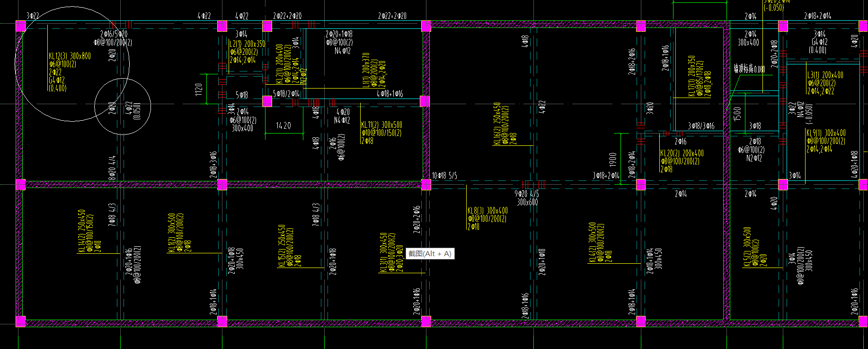868x349 pixels.
Task: Select the vertical label "KL4(2) 300x500"
Action: [x=592, y=242]
